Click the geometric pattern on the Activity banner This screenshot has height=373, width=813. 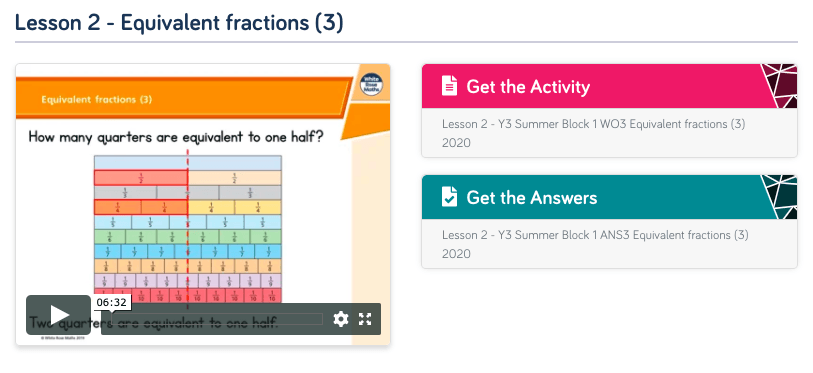(x=780, y=86)
